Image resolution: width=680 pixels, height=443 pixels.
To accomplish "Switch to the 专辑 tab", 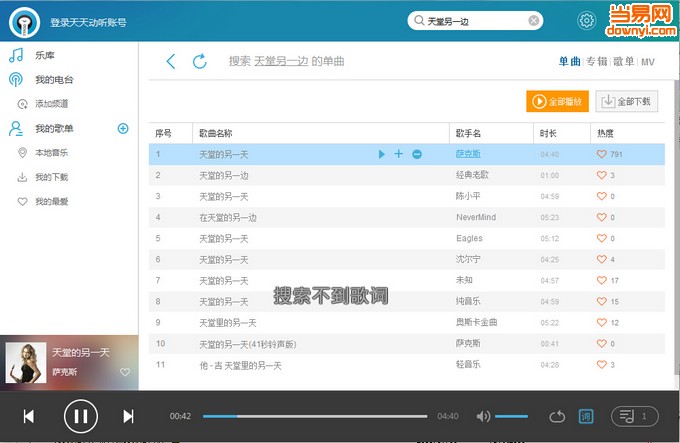I will click(x=597, y=62).
